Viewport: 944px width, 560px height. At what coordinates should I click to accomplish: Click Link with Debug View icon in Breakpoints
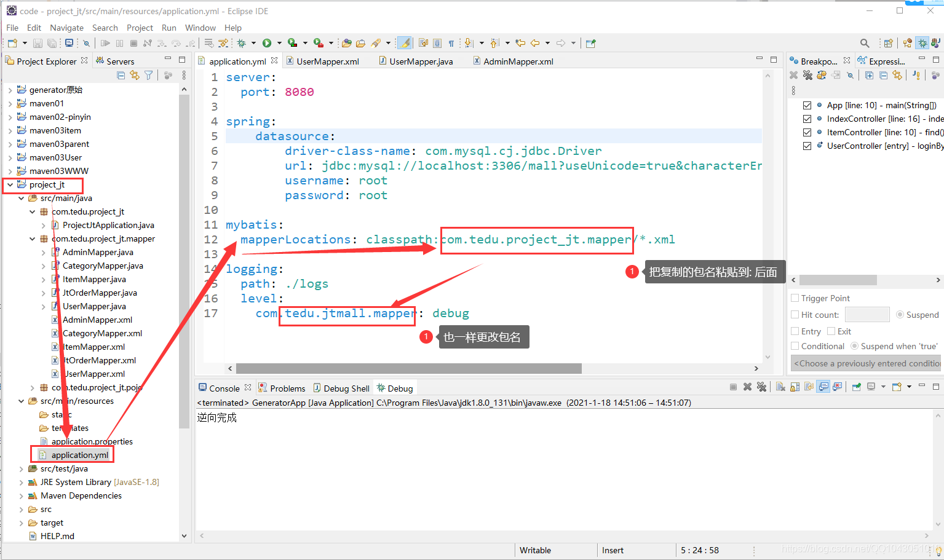[x=897, y=75]
